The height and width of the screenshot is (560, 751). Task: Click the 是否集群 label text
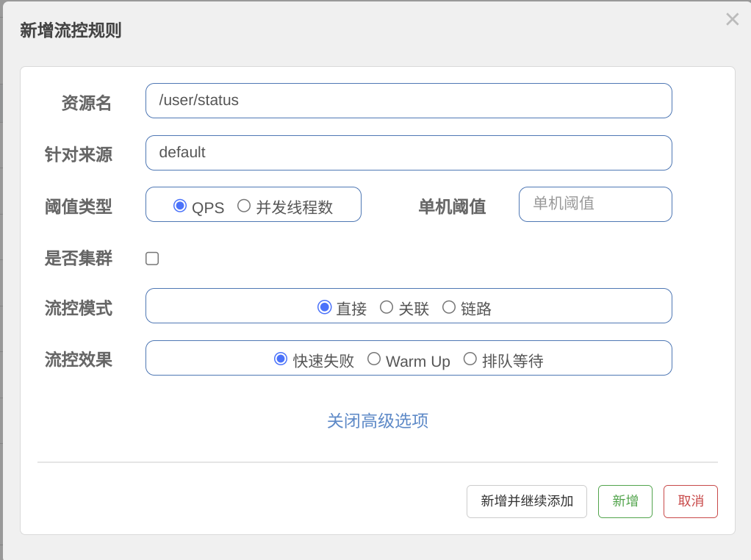tap(79, 259)
